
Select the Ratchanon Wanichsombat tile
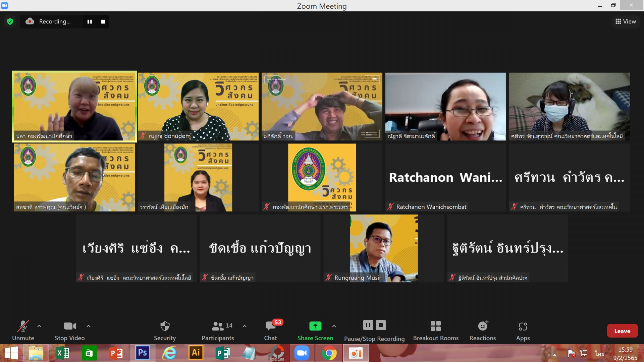click(x=446, y=178)
